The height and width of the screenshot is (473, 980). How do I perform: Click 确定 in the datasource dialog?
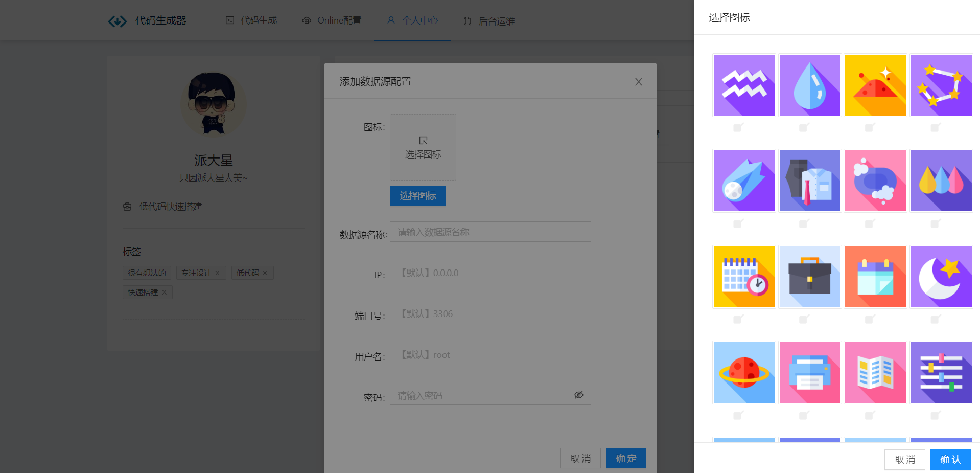(x=626, y=458)
